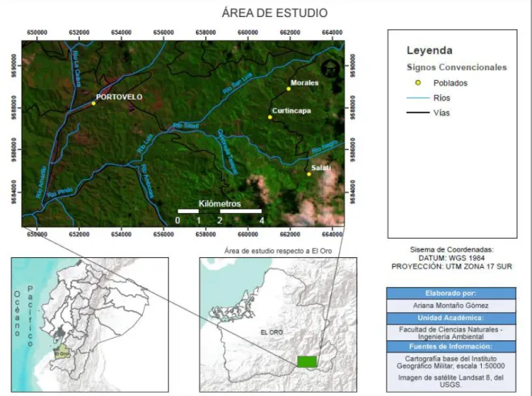Click the Río Negro river label
The height and width of the screenshot is (396, 532).
point(325,146)
